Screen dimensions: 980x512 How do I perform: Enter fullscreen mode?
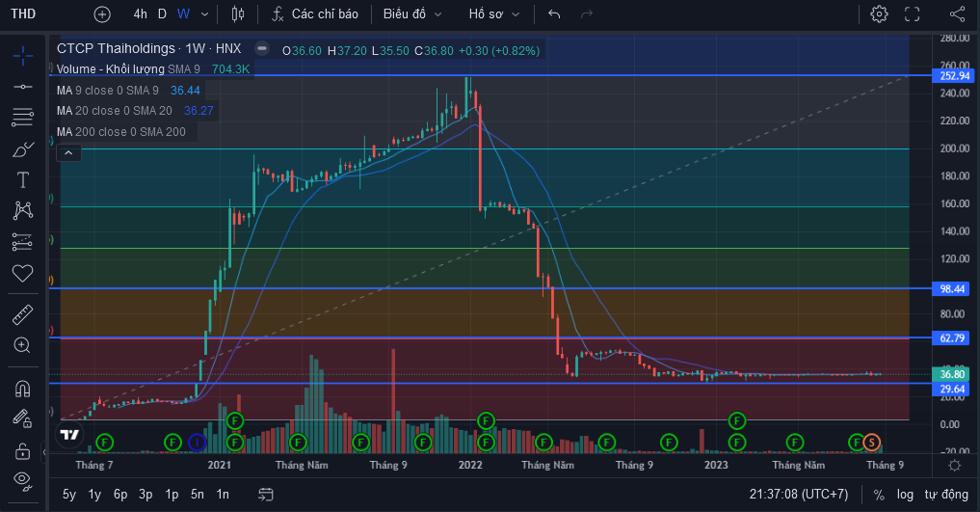click(913, 14)
